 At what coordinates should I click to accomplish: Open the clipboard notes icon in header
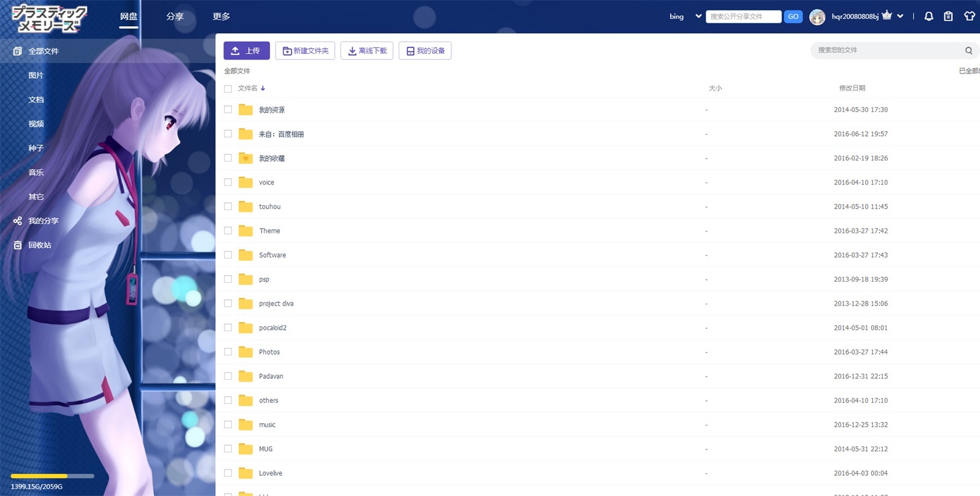[x=948, y=17]
